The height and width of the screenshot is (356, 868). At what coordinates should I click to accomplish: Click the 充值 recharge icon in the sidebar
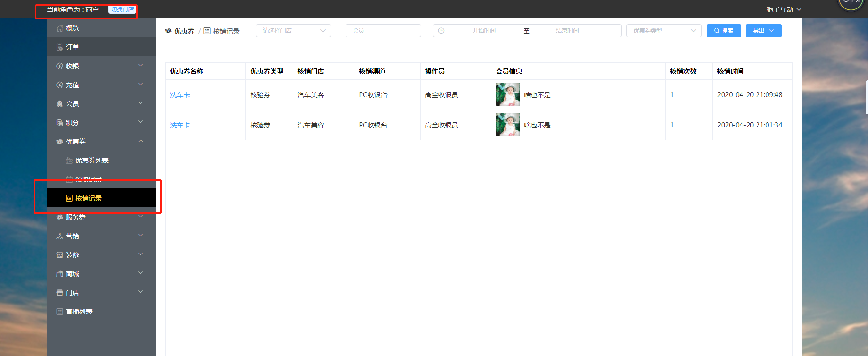59,85
